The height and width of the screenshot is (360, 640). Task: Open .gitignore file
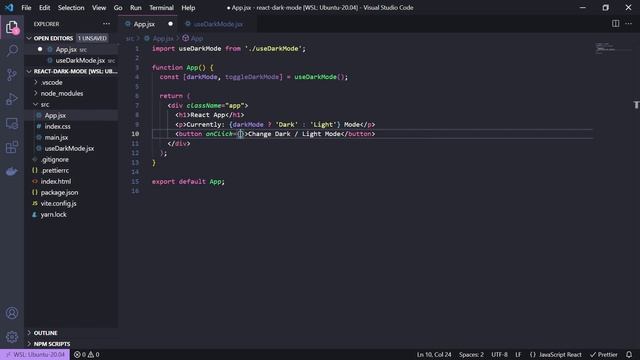[55, 160]
